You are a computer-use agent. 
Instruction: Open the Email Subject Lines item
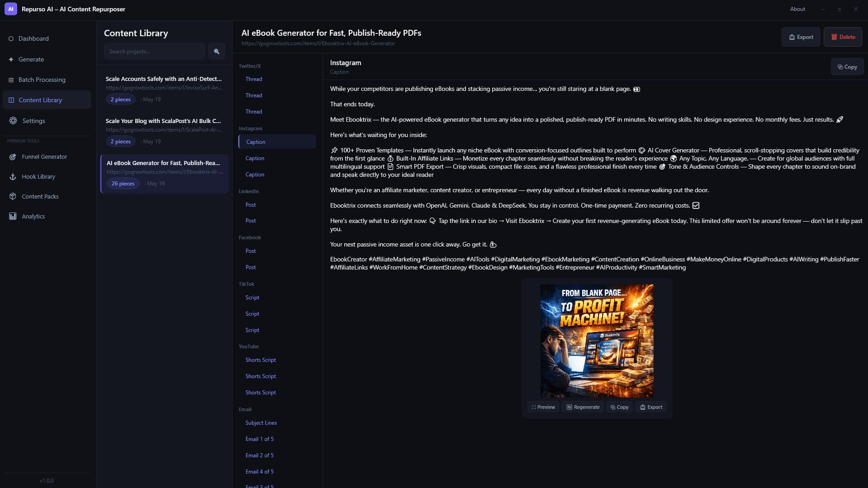pyautogui.click(x=277, y=423)
